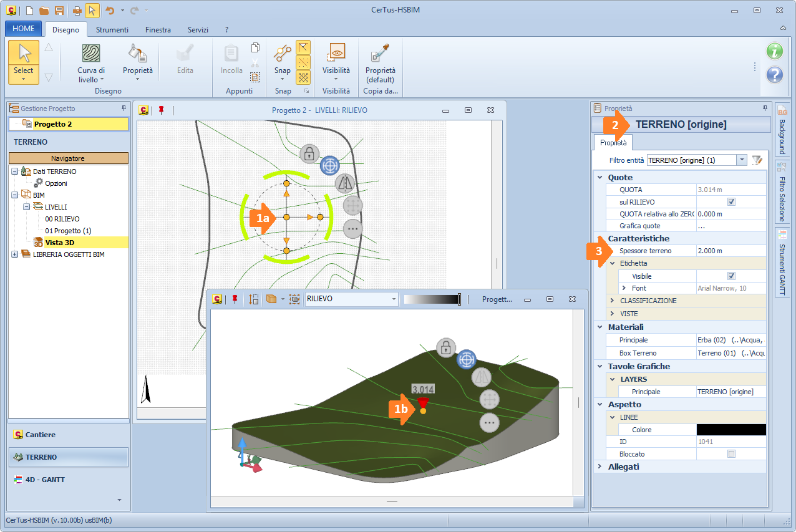The height and width of the screenshot is (532, 796).
Task: Toggle the sul RILIEVO checkbox
Action: 731,202
